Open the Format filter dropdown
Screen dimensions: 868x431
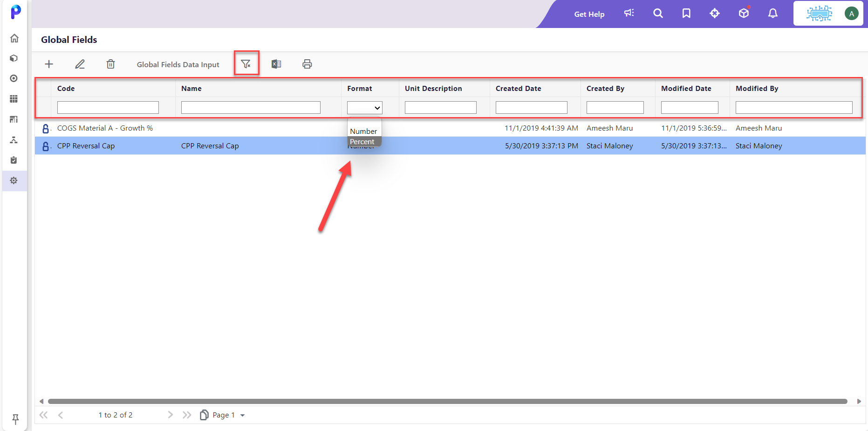pos(365,108)
